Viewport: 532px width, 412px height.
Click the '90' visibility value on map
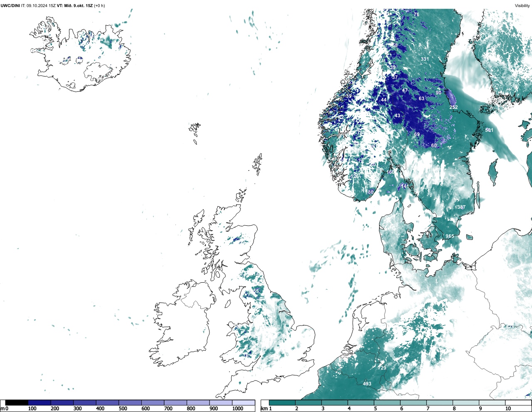(x=438, y=93)
